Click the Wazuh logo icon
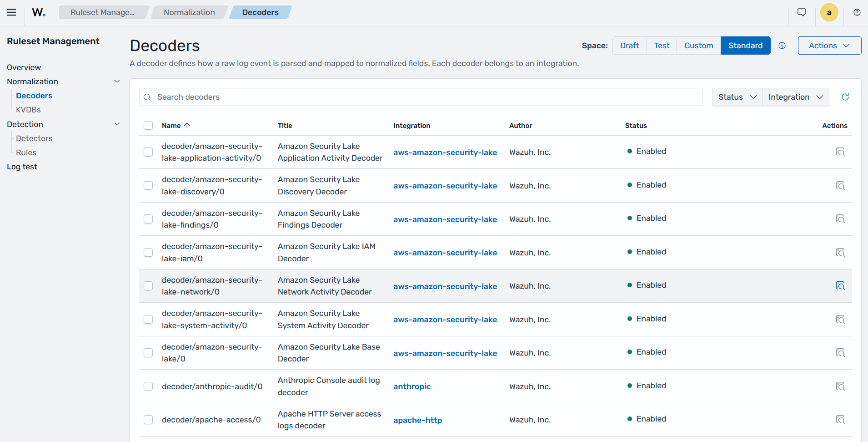The image size is (868, 442). point(39,12)
